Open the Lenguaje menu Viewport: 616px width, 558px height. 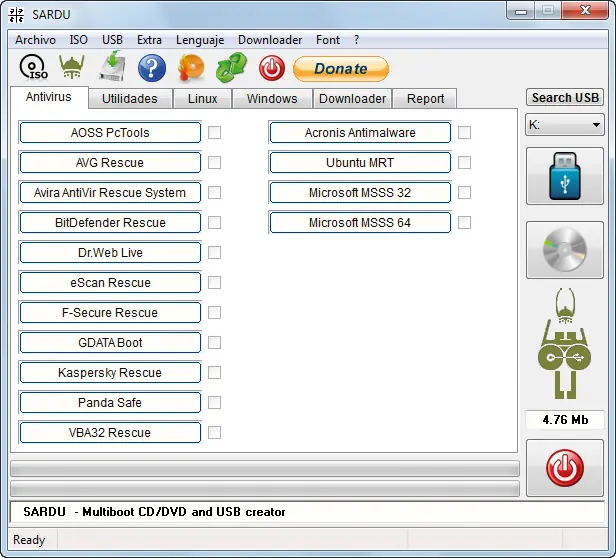click(x=200, y=40)
